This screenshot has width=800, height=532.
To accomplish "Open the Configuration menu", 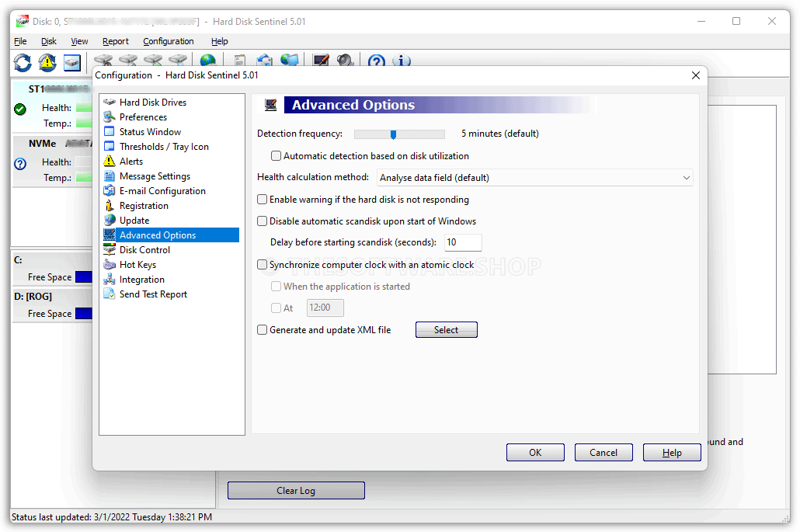I will (169, 41).
